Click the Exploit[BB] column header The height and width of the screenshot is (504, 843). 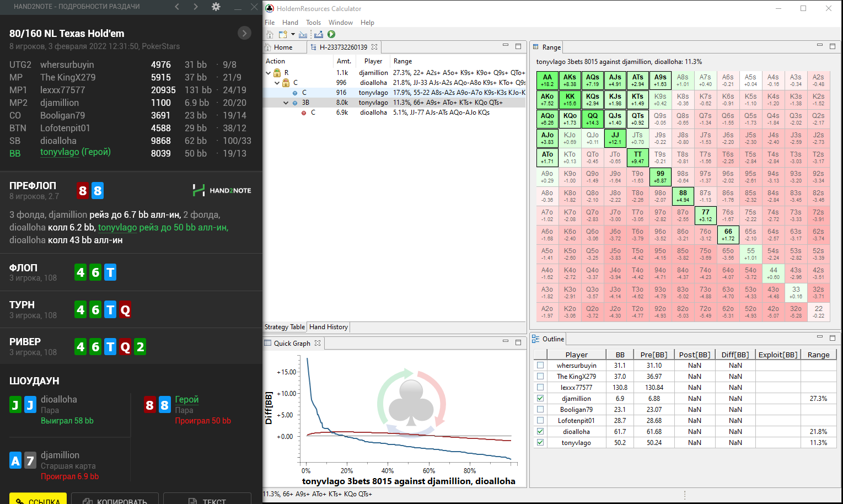(777, 355)
